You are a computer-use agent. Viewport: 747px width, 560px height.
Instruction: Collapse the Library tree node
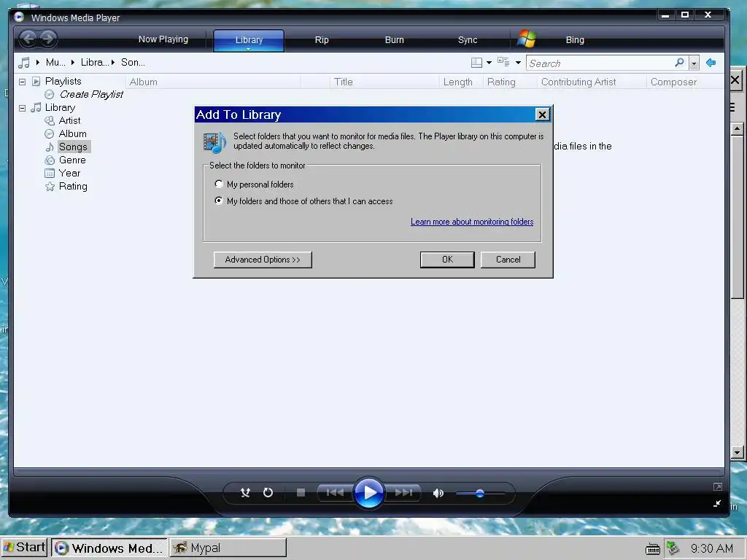pyautogui.click(x=22, y=108)
